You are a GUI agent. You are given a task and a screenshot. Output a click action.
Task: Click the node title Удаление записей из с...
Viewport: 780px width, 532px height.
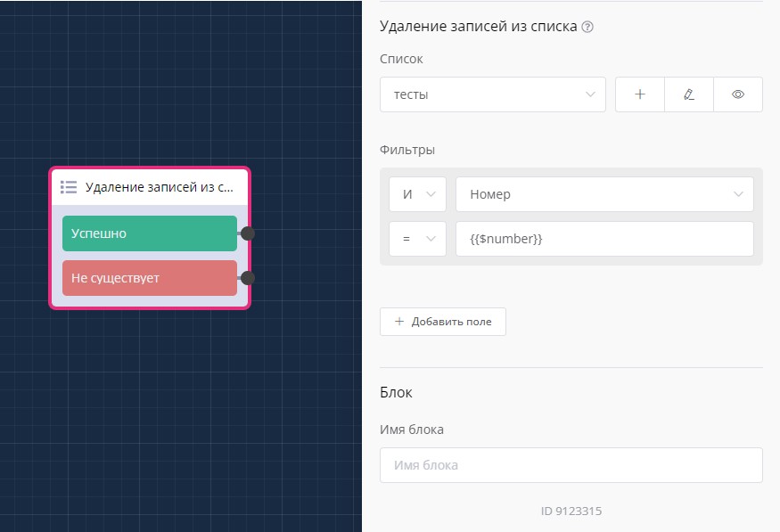160,187
